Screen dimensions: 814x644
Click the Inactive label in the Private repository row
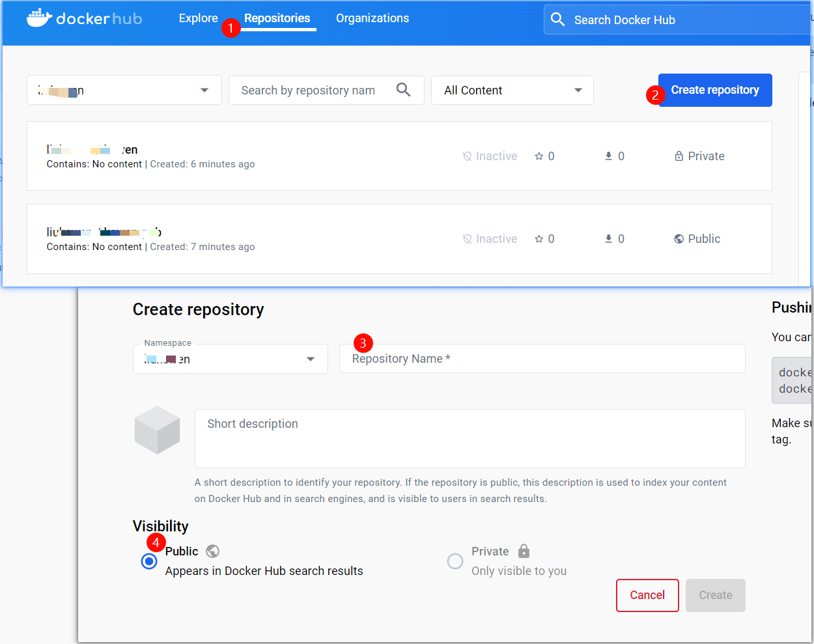click(497, 156)
